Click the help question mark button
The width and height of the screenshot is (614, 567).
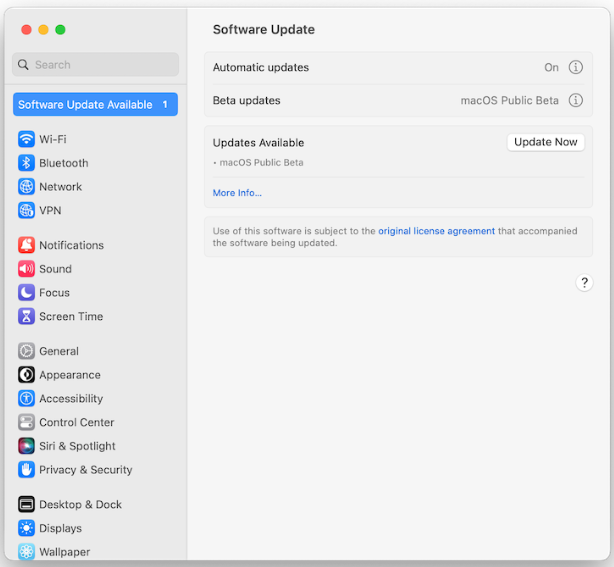click(x=584, y=283)
